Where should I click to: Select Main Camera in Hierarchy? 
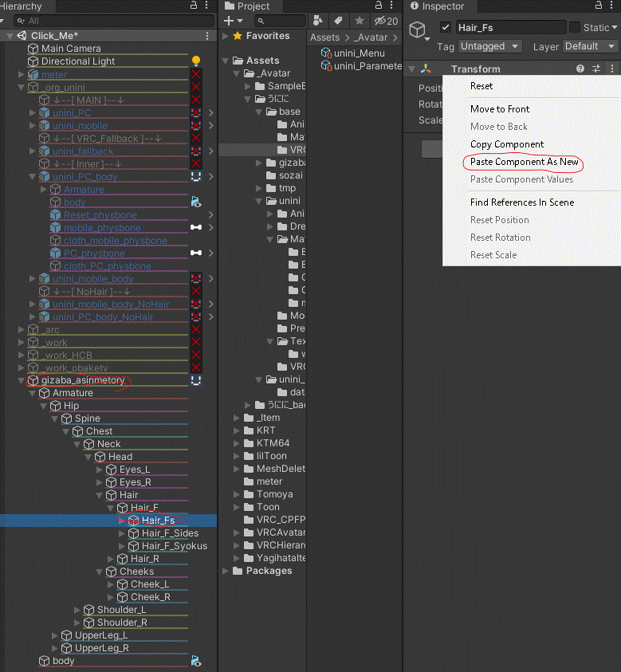pos(71,49)
